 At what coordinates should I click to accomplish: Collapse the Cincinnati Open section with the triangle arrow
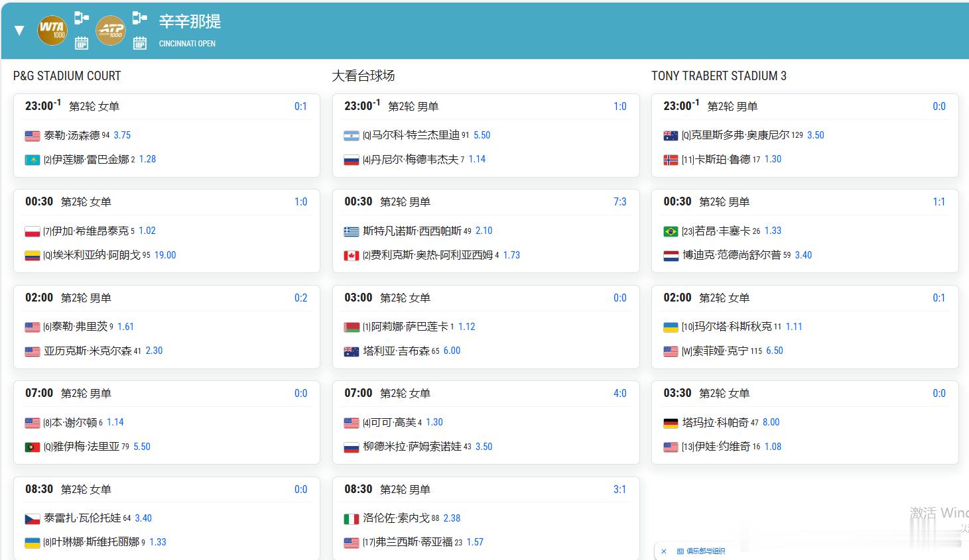click(19, 30)
